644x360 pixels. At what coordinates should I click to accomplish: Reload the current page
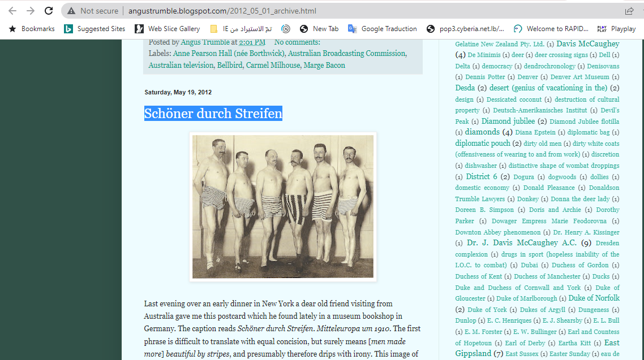49,11
